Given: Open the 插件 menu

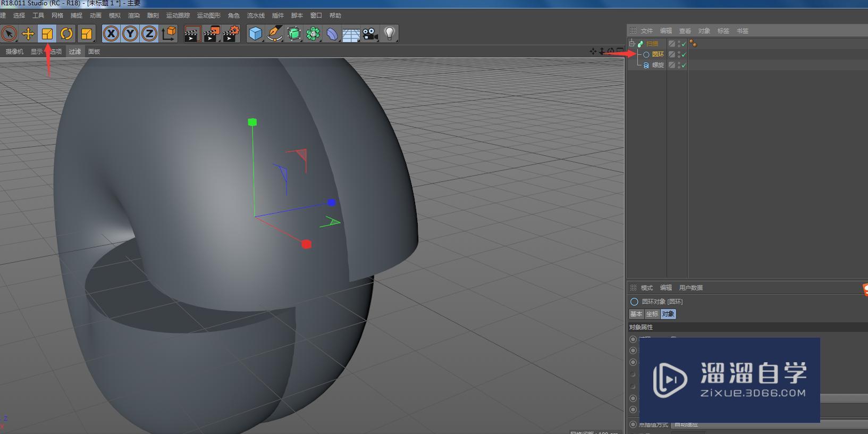Looking at the screenshot, I should pos(278,15).
